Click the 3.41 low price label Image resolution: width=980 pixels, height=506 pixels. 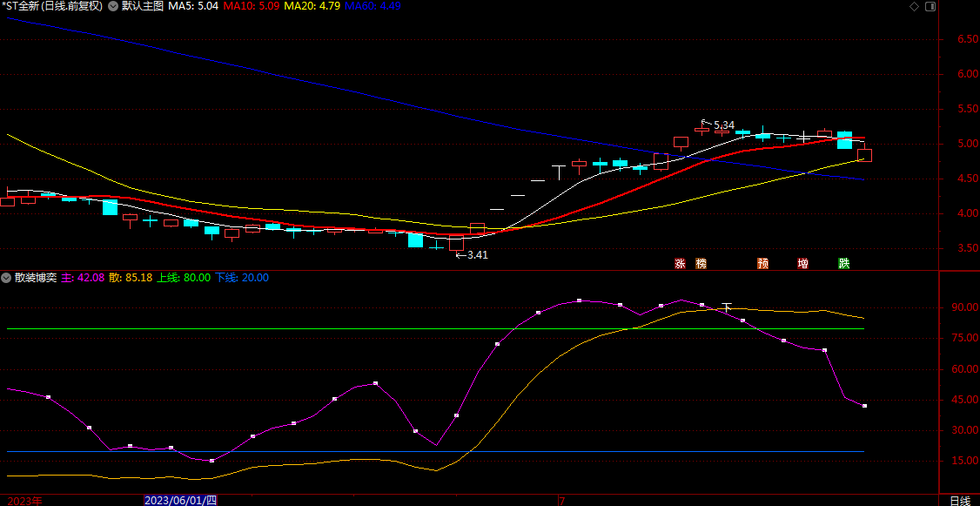point(477,254)
